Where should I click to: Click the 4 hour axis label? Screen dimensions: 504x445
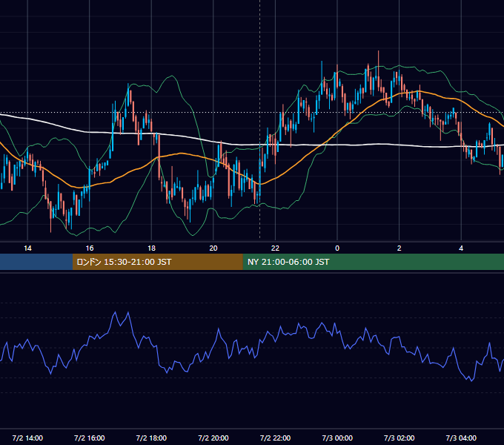(x=461, y=248)
